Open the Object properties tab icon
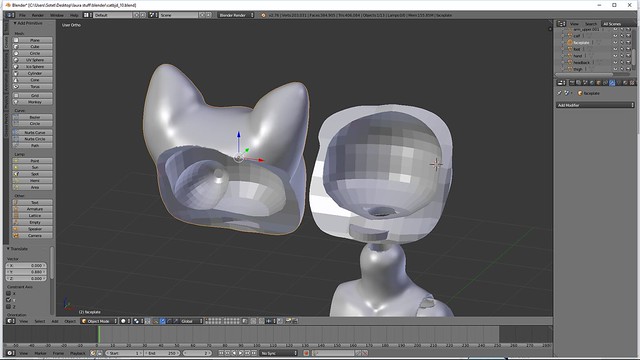 click(598, 83)
